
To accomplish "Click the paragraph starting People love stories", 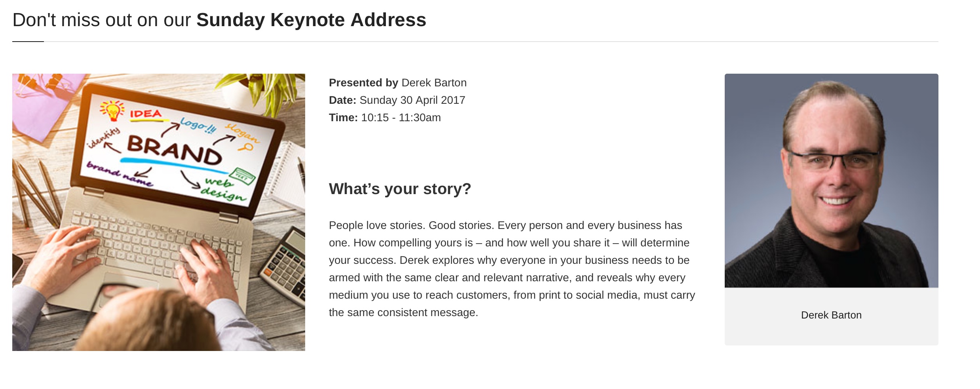I will (512, 269).
